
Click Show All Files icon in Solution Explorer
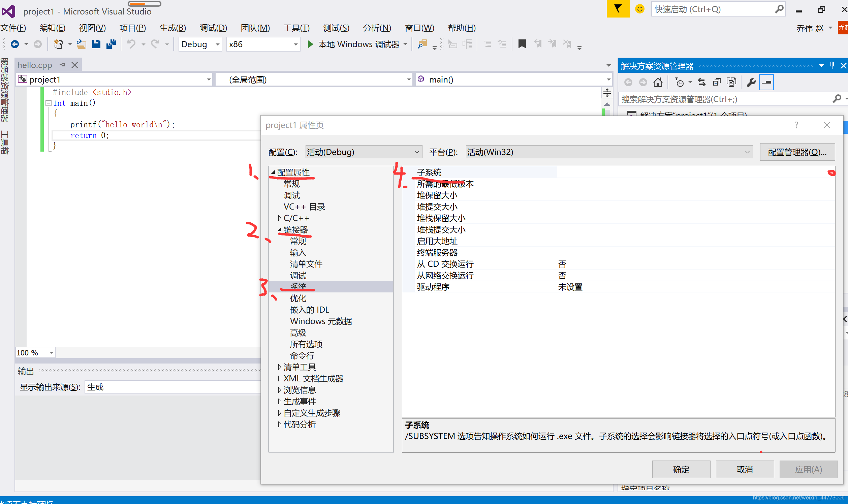pyautogui.click(x=731, y=82)
